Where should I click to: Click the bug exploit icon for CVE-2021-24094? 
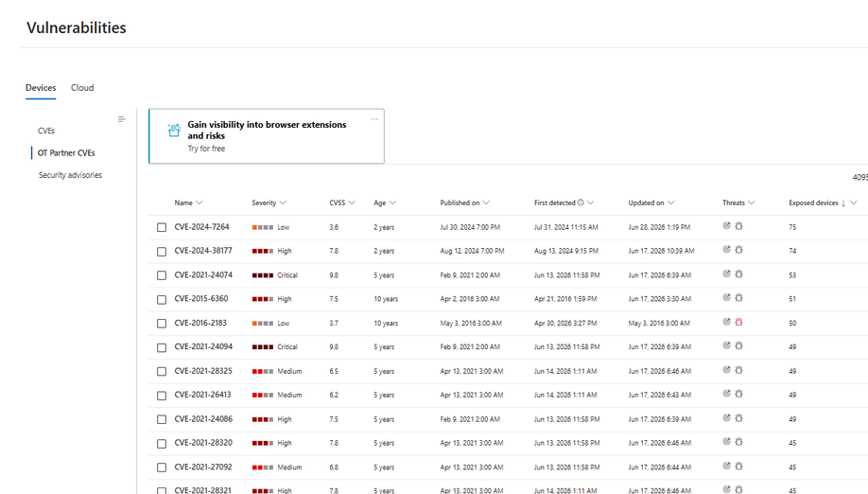[x=739, y=345]
